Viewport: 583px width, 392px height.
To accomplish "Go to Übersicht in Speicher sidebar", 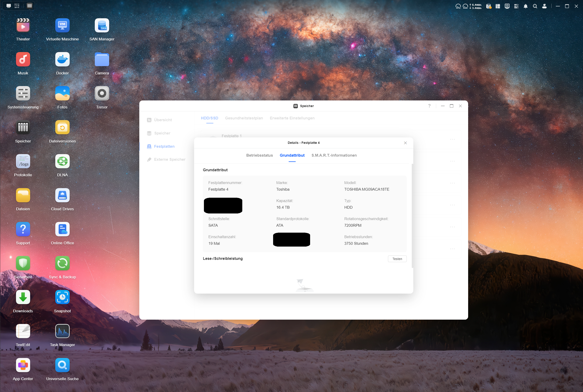I will (x=163, y=120).
